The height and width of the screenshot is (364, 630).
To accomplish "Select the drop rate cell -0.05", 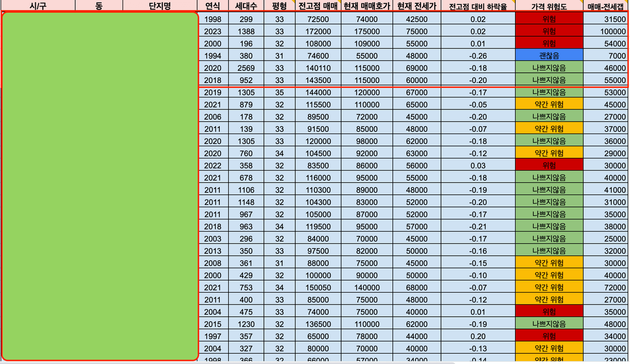I will coord(478,104).
